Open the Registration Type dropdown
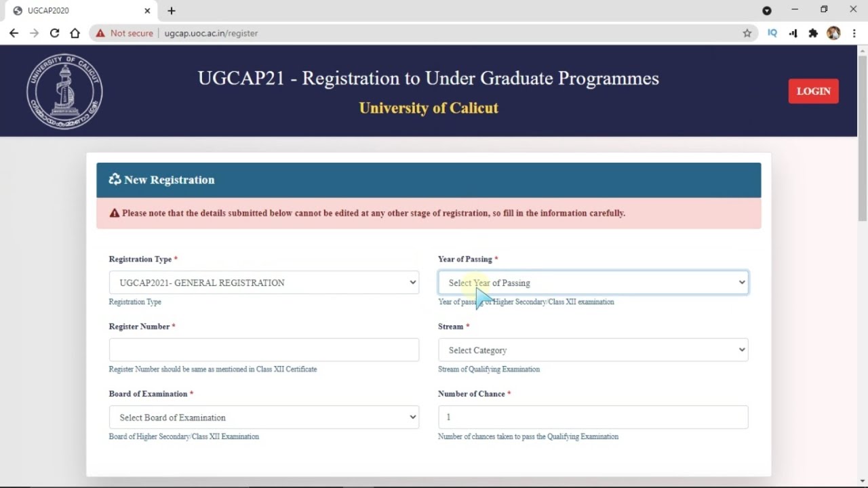 click(x=264, y=283)
